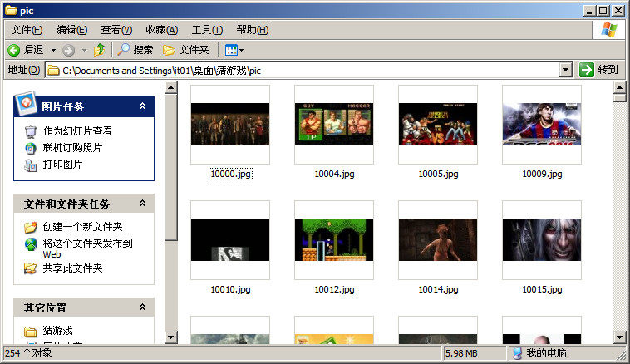Select thumbnail 10012.jpg
This screenshot has width=630, height=364.
tap(334, 240)
